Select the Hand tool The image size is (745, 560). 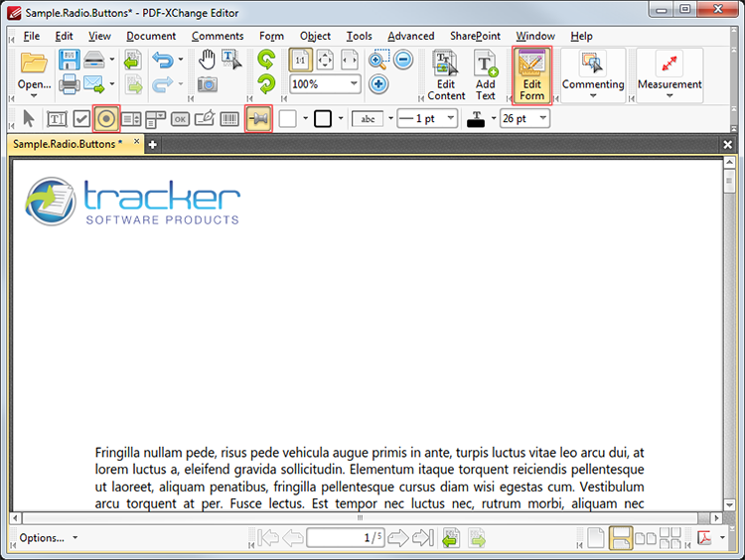[x=208, y=60]
